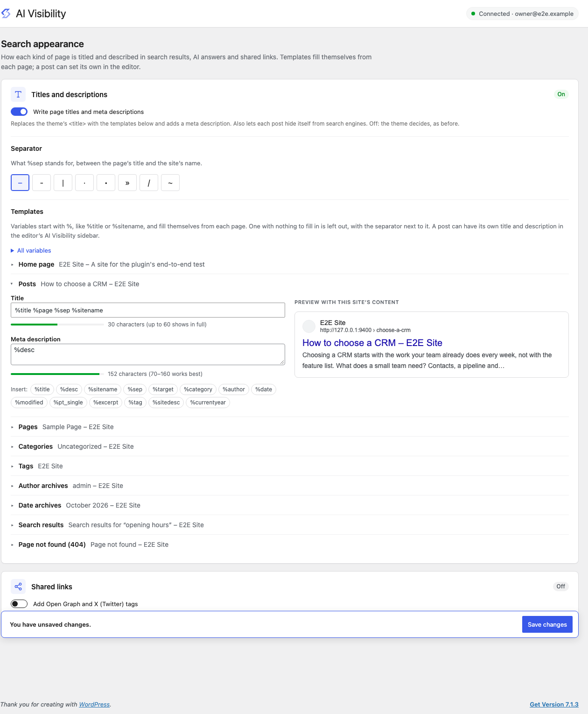Expand the Author archives template row
Image resolution: width=588 pixels, height=714 pixels.
coord(290,486)
